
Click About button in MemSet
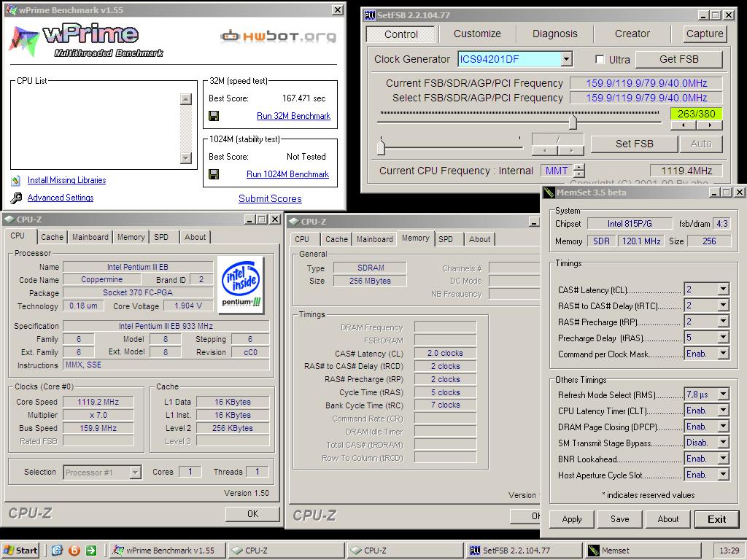pos(668,519)
